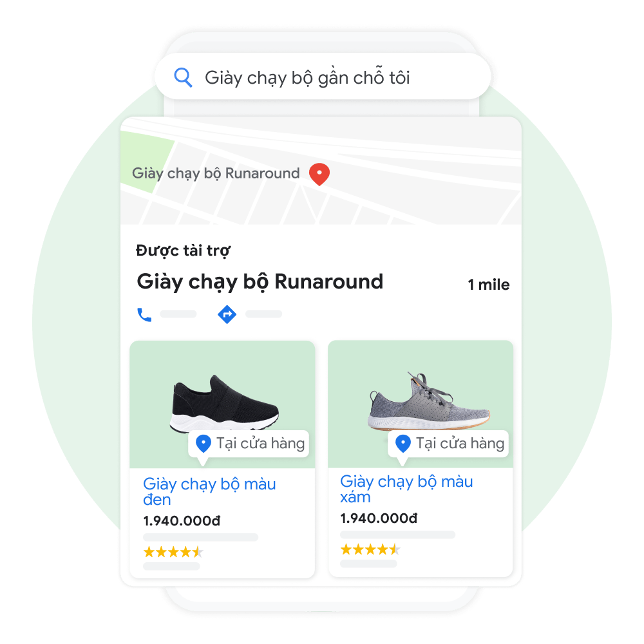
Task: Click the star rating under gray shoe
Action: point(370,549)
